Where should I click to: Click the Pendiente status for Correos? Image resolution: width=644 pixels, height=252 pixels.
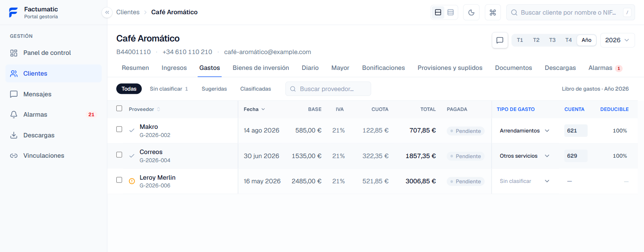click(466, 156)
